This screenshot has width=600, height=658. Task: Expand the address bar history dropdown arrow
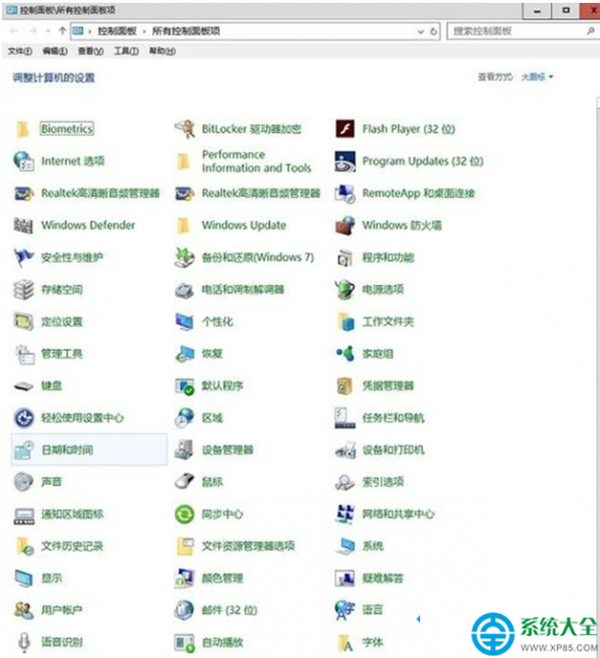pyautogui.click(x=421, y=31)
